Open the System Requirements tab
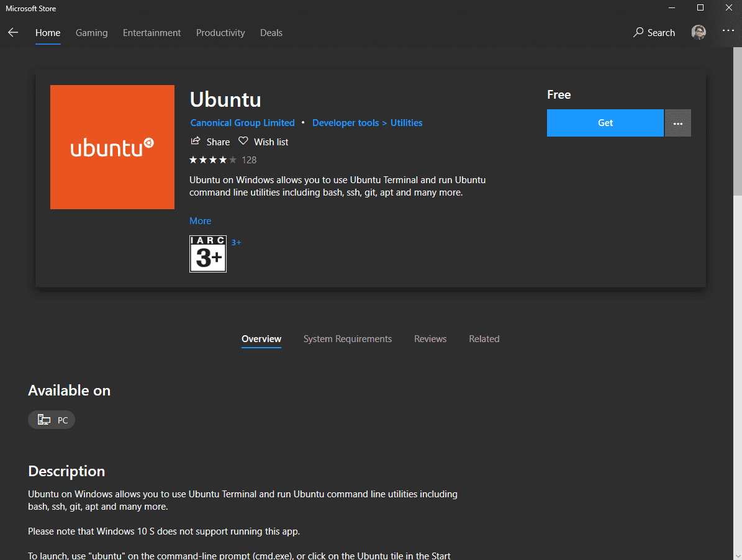The image size is (742, 560). (347, 338)
